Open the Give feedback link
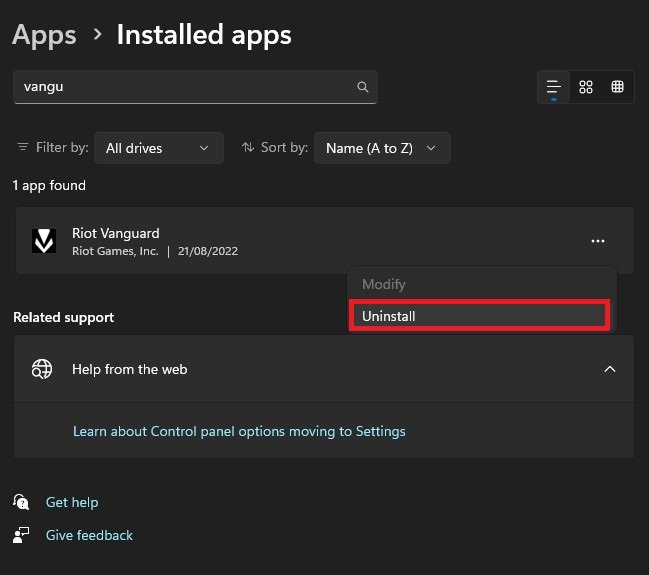Screen dimensions: 649x575 pyautogui.click(x=89, y=535)
